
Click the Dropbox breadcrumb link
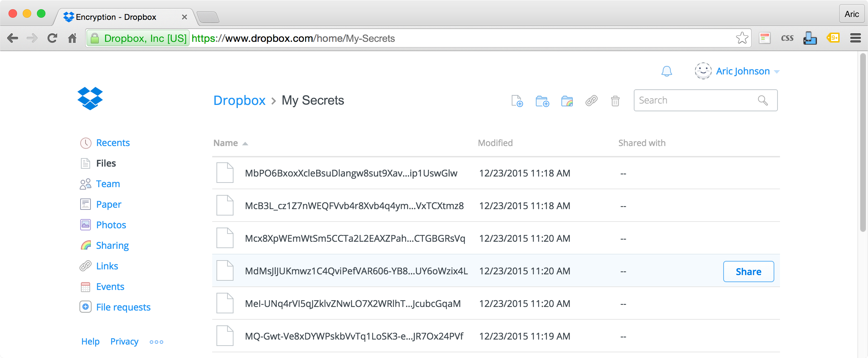coord(239,101)
